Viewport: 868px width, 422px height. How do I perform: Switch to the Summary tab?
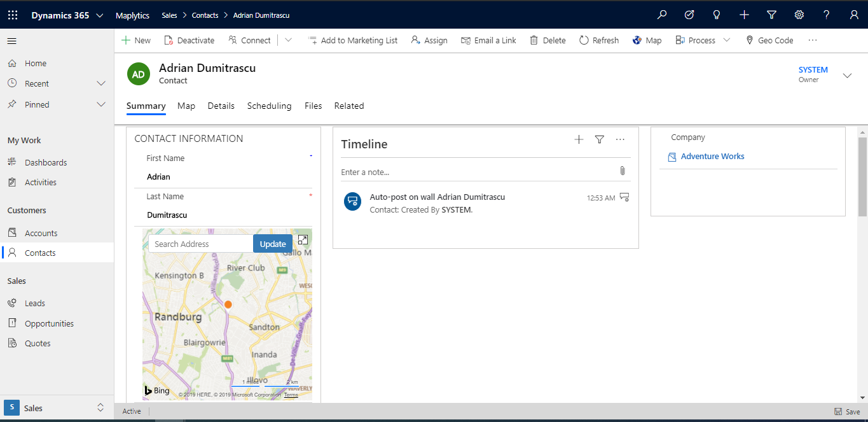[x=146, y=106]
